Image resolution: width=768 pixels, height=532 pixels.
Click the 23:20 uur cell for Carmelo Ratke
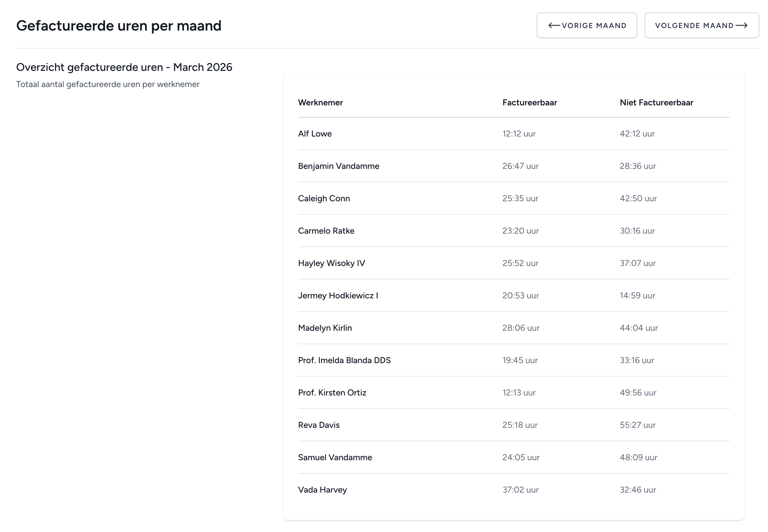click(520, 231)
